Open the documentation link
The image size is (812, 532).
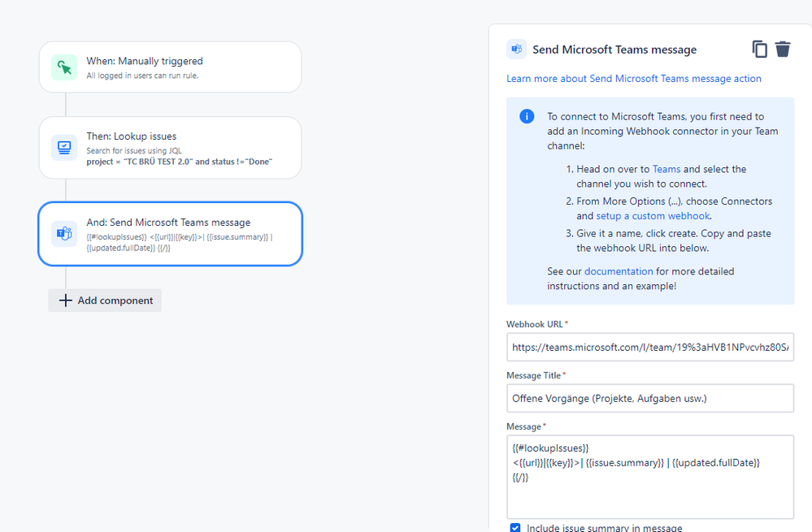[619, 271]
